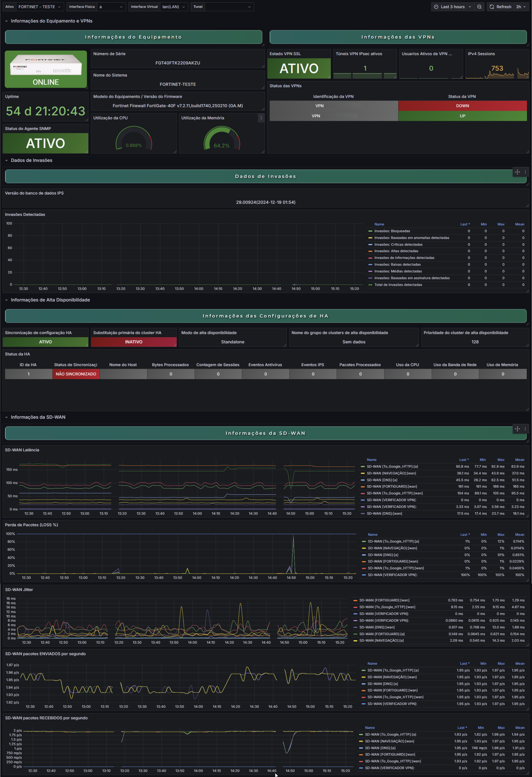Click Identificação da VPN column header
The image size is (532, 777).
pyautogui.click(x=333, y=97)
